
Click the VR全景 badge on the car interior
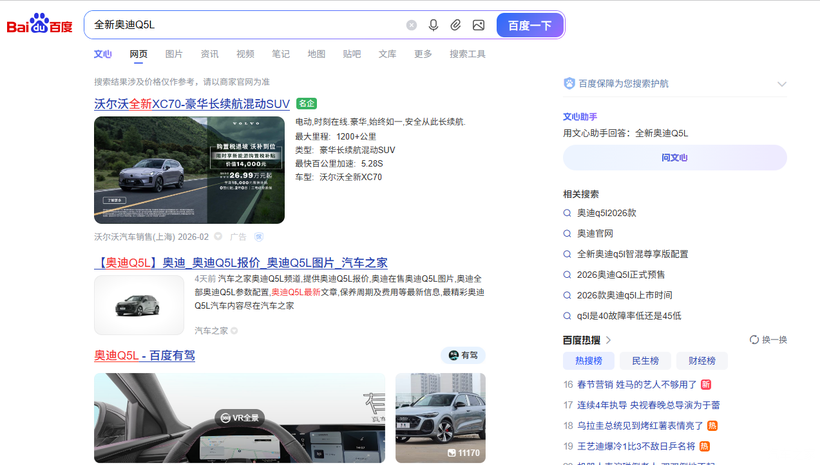click(x=238, y=417)
